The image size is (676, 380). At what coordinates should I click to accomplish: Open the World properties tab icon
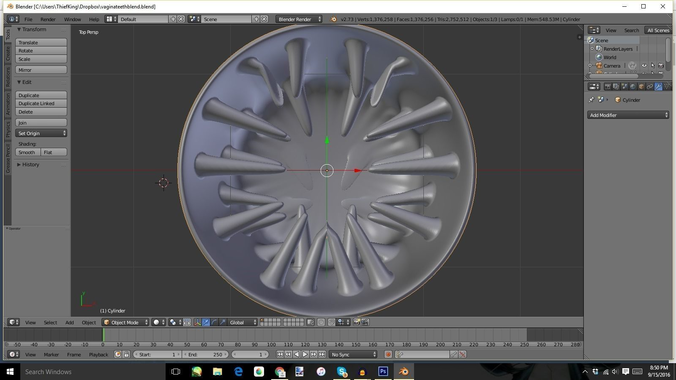point(633,87)
